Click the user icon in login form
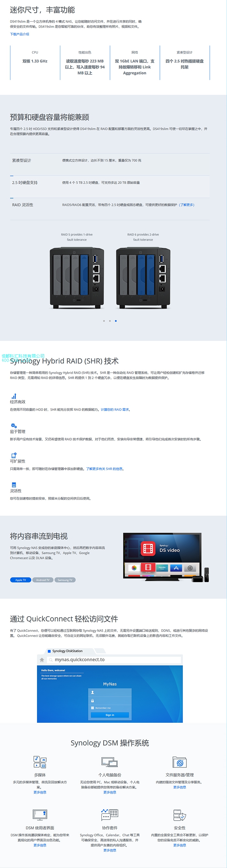This screenshot has height=868, width=227. (x=92, y=693)
